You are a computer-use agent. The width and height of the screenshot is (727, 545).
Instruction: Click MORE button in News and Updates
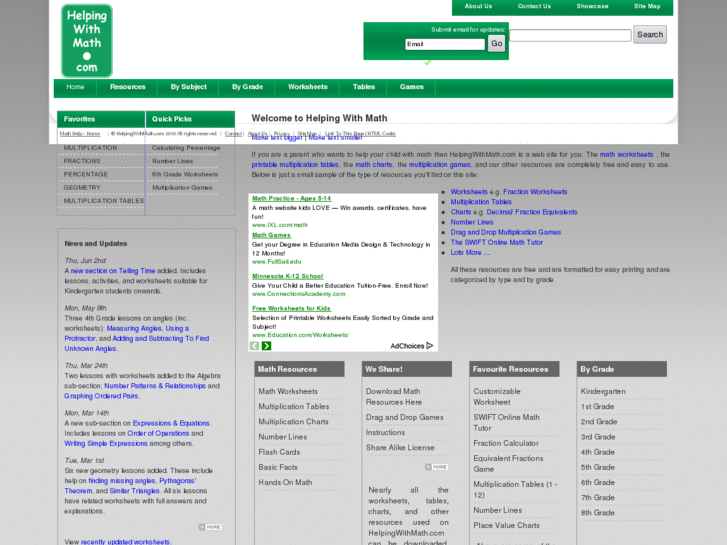(x=210, y=527)
